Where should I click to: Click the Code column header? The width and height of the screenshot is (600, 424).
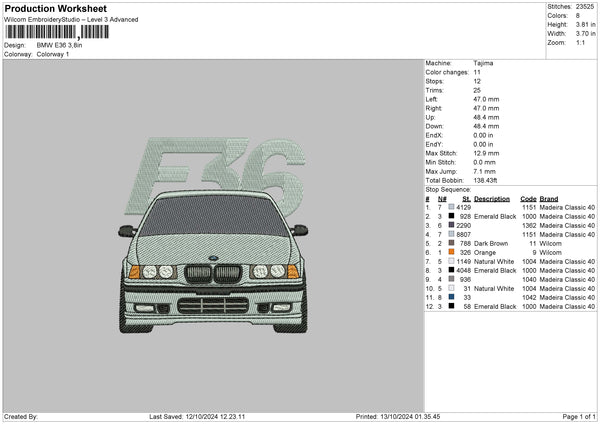coord(528,199)
